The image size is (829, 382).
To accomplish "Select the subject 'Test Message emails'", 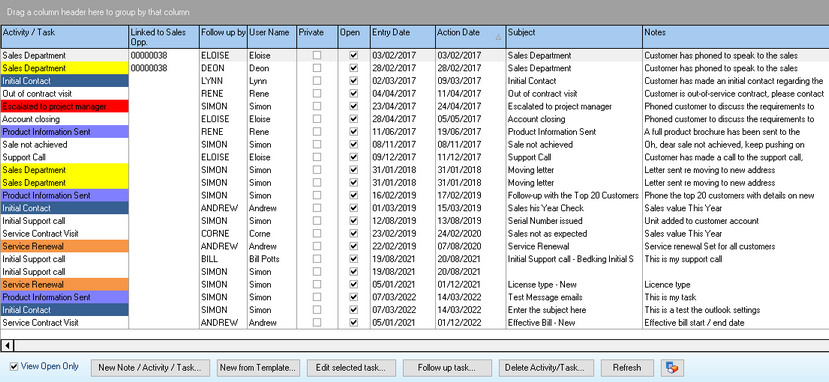I will click(574, 297).
